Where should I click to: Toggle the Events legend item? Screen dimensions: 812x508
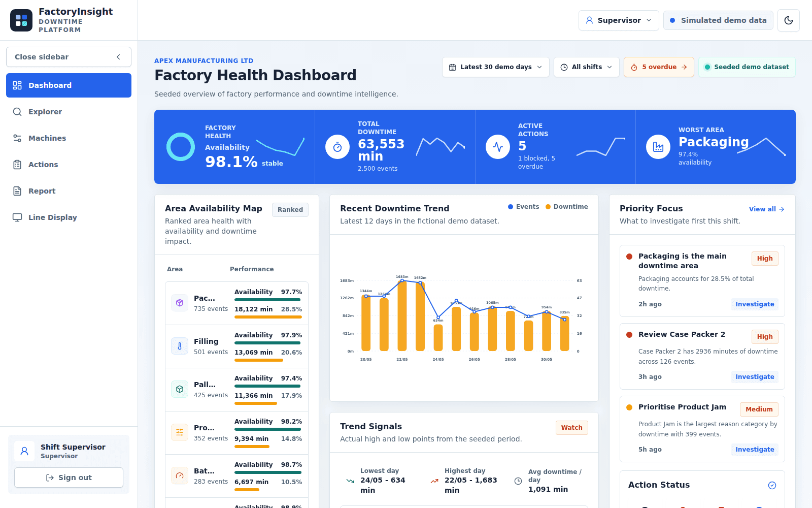523,207
